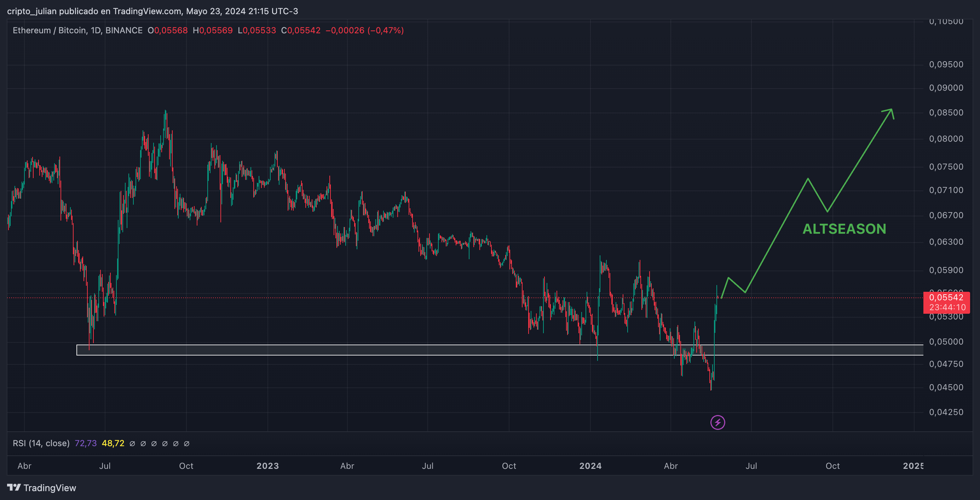Screen dimensions: 980x500
Task: Click the first empty-value symbol after RSI
Action: pyautogui.click(x=132, y=444)
